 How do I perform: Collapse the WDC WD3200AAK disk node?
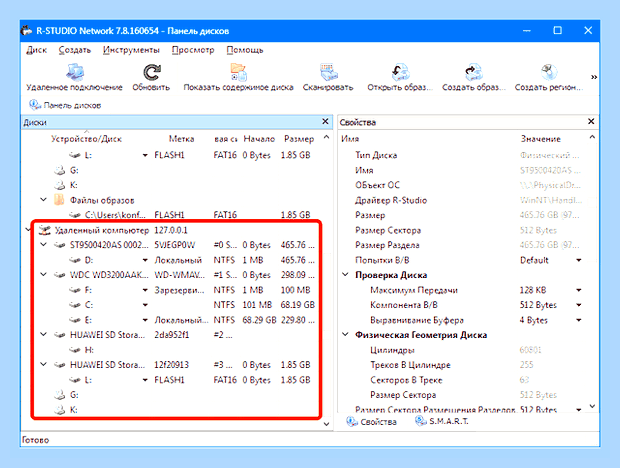point(43,275)
